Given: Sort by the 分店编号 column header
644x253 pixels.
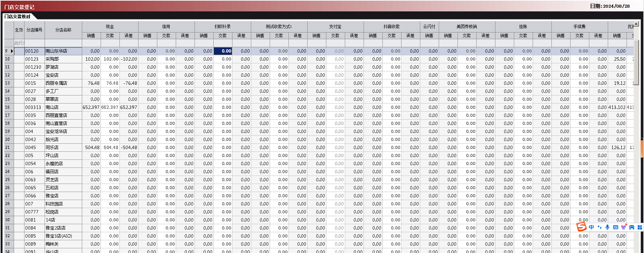Looking at the screenshot, I should point(35,30).
